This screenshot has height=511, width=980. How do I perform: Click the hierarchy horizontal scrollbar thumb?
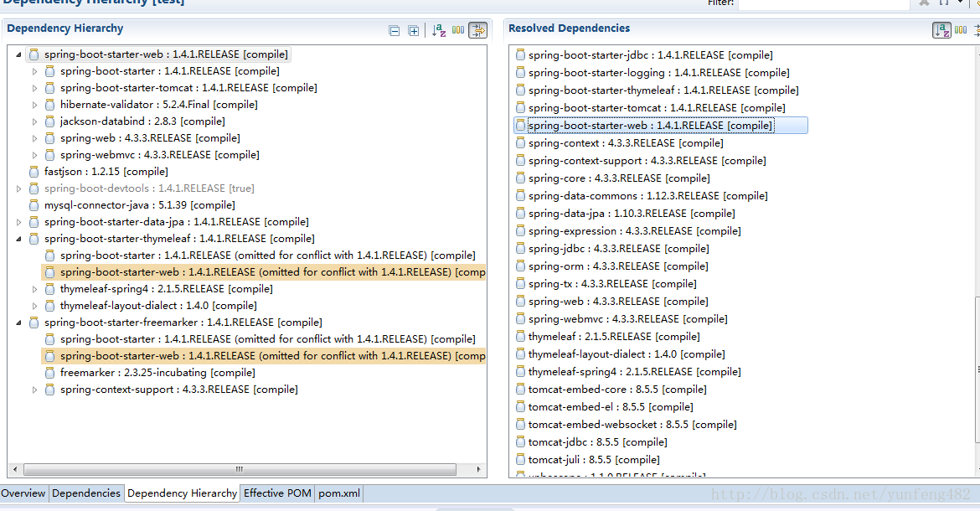[240, 469]
